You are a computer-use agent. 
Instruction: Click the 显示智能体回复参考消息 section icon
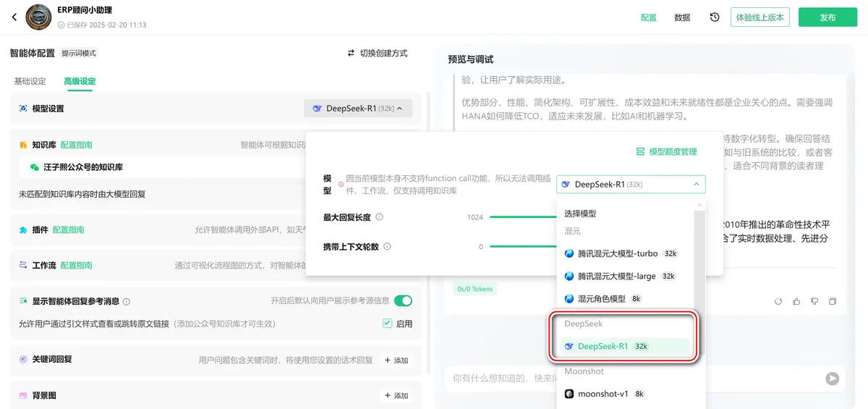coord(23,301)
